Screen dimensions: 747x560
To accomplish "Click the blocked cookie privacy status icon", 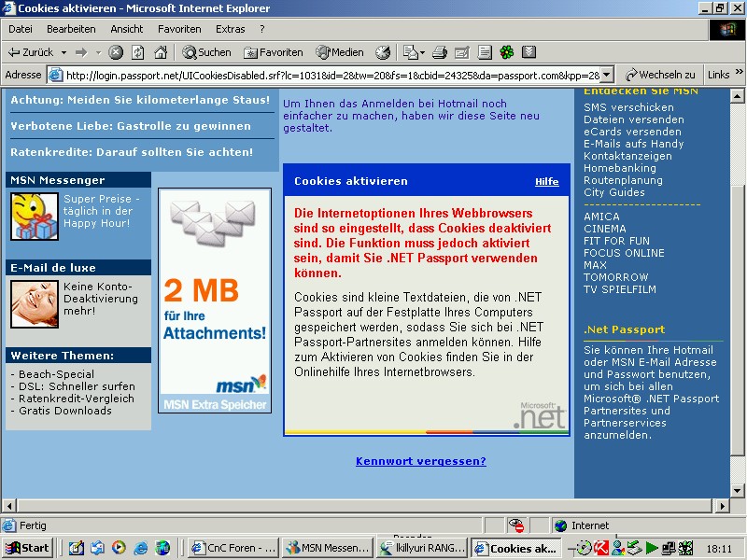I will coord(516,525).
